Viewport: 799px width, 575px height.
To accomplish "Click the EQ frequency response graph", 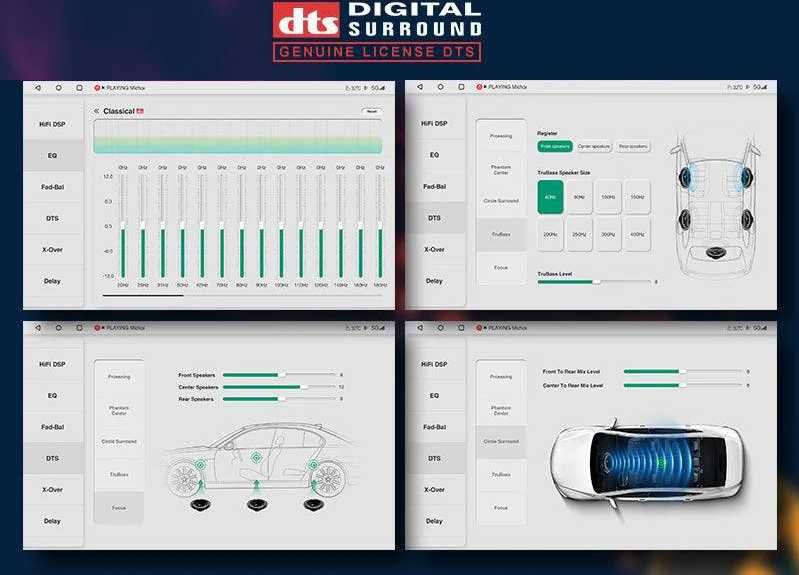I will 237,137.
